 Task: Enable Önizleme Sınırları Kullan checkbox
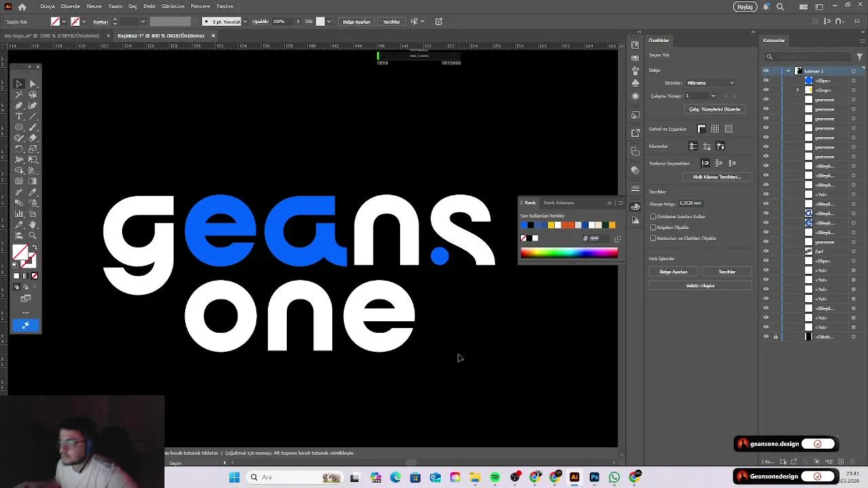pos(653,217)
